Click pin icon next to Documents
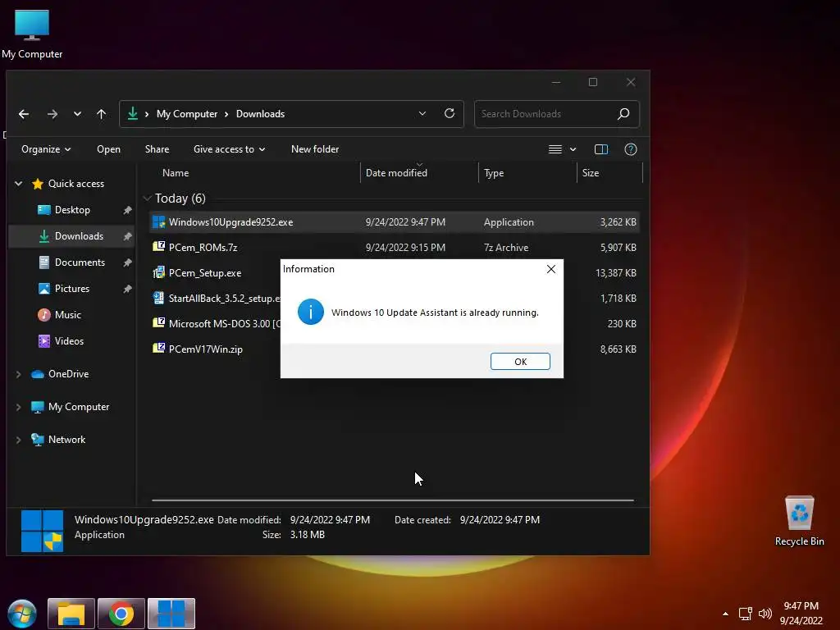This screenshot has width=840, height=630. point(127,262)
